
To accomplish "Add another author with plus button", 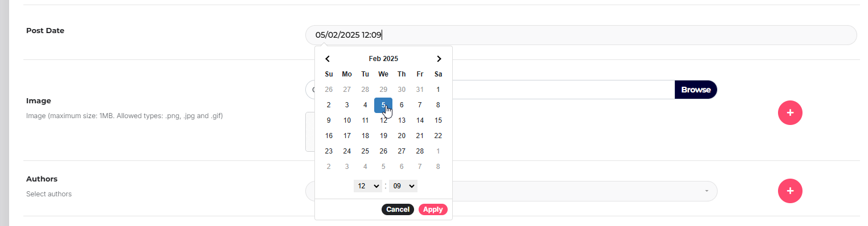I will click(x=790, y=191).
